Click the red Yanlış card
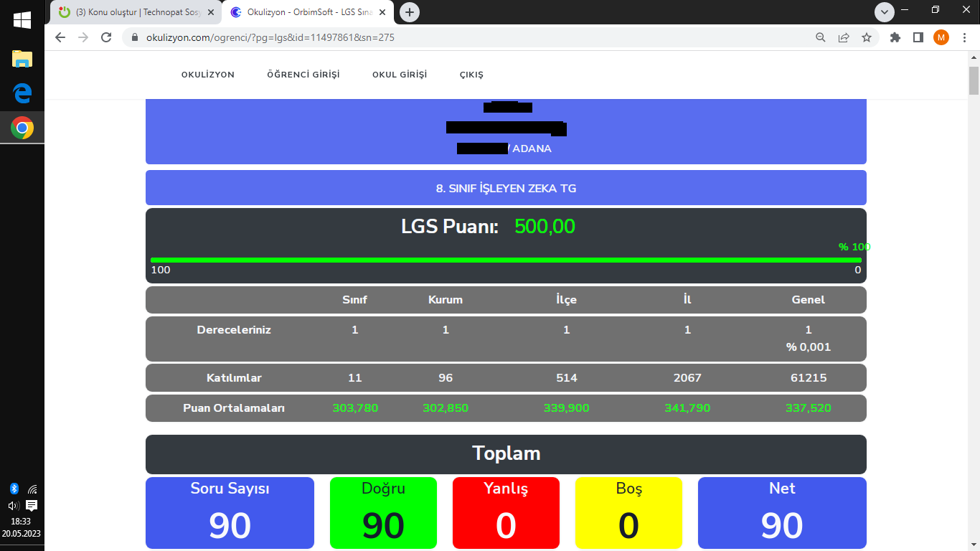Screen dimensions: 980x551 tap(506, 513)
